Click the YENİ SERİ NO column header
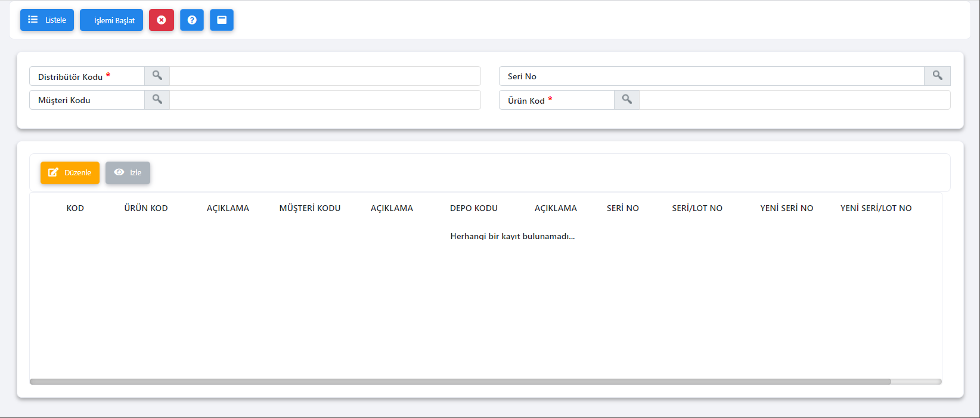 pyautogui.click(x=787, y=208)
